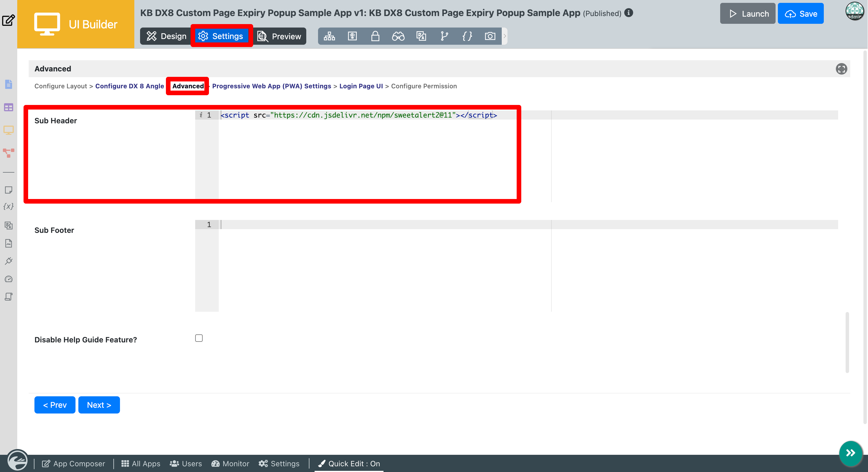Click the Joget logo in bottom bar
Screen dimensions: 868x472
(x=18, y=461)
